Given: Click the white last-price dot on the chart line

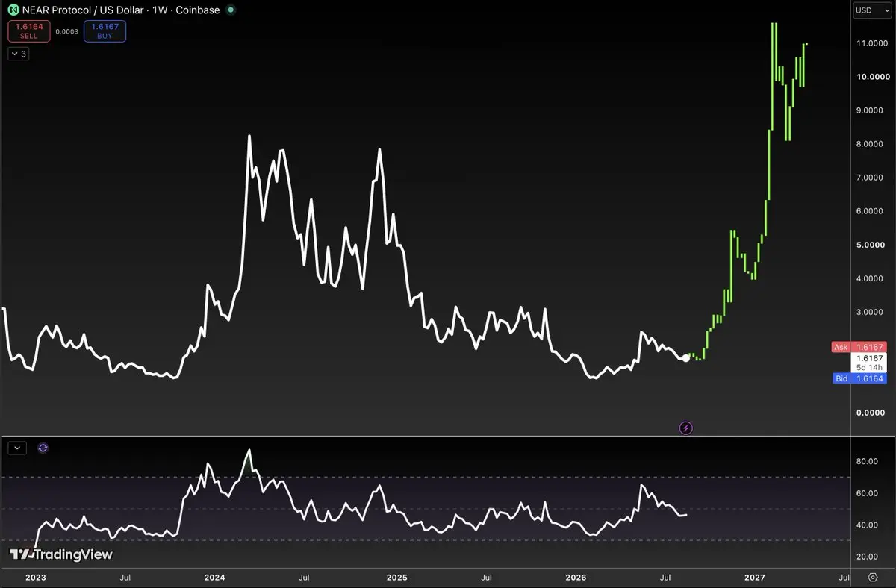Looking at the screenshot, I should [x=686, y=358].
